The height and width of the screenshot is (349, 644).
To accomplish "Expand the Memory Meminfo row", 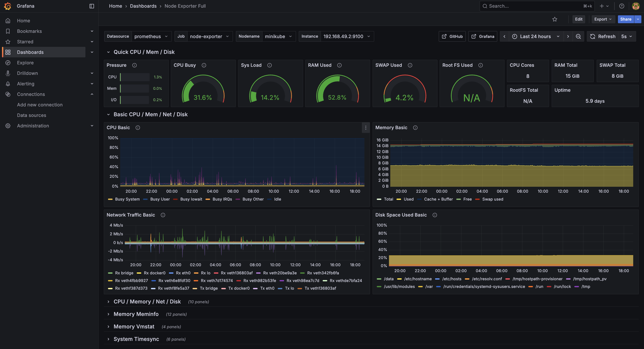I will coord(136,314).
